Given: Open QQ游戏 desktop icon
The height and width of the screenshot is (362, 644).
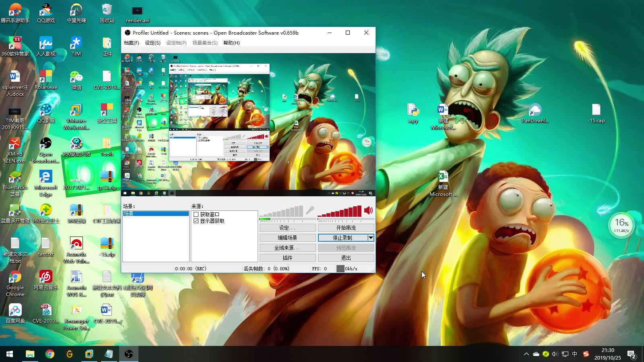Looking at the screenshot, I should 46,13.
